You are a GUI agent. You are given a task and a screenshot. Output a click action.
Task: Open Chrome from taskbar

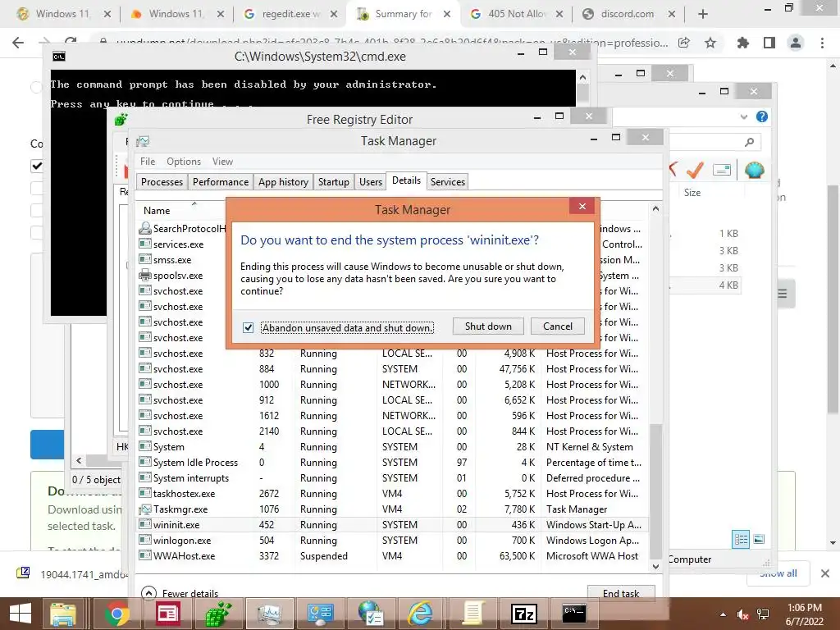coord(116,614)
